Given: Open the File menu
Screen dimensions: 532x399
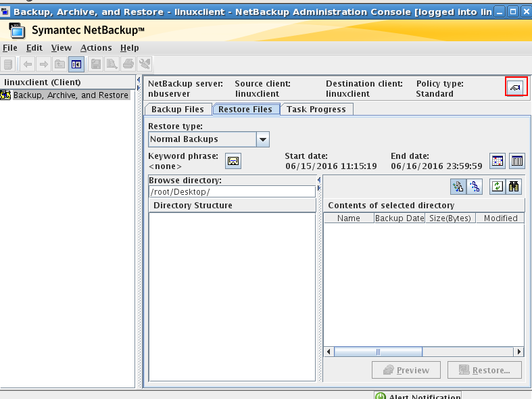Looking at the screenshot, I should (x=10, y=48).
